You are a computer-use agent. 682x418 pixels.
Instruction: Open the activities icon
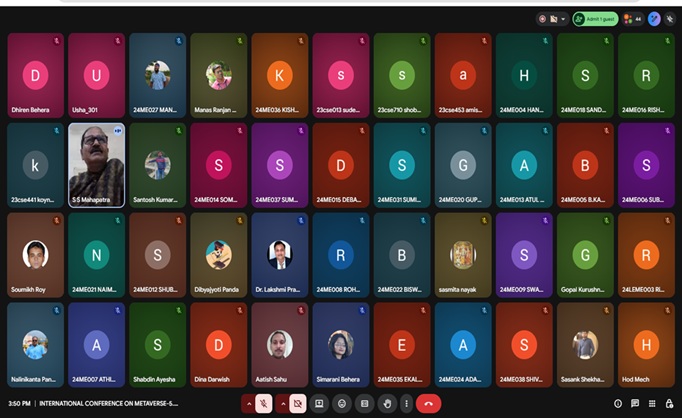[x=652, y=404]
